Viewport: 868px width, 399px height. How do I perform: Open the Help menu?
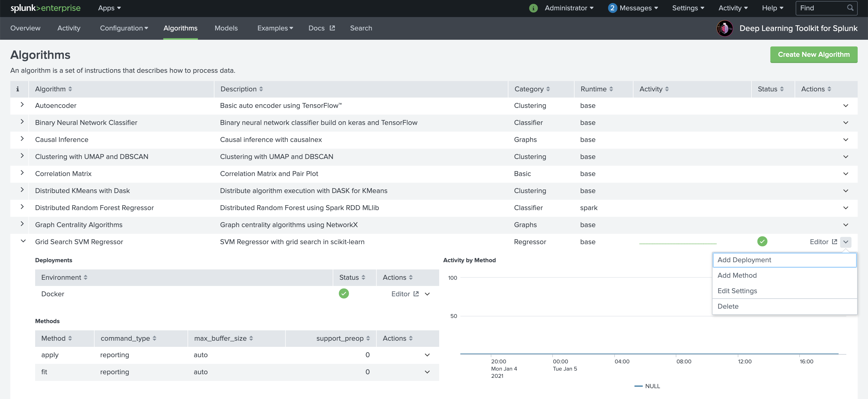[772, 8]
